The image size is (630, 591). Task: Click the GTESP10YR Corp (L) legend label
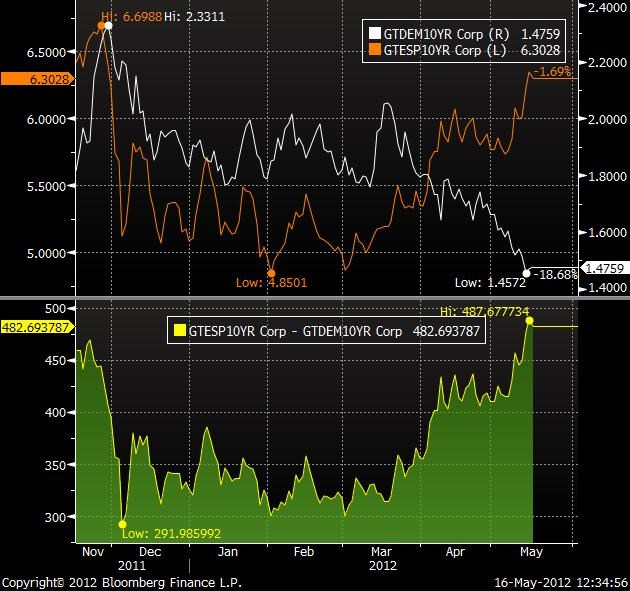[444, 50]
